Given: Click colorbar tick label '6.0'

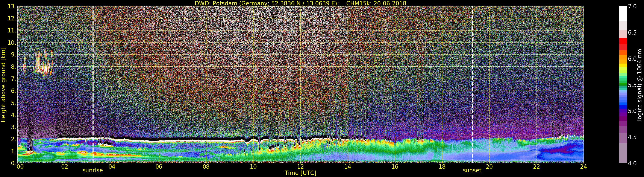Looking at the screenshot, I should (632, 59).
